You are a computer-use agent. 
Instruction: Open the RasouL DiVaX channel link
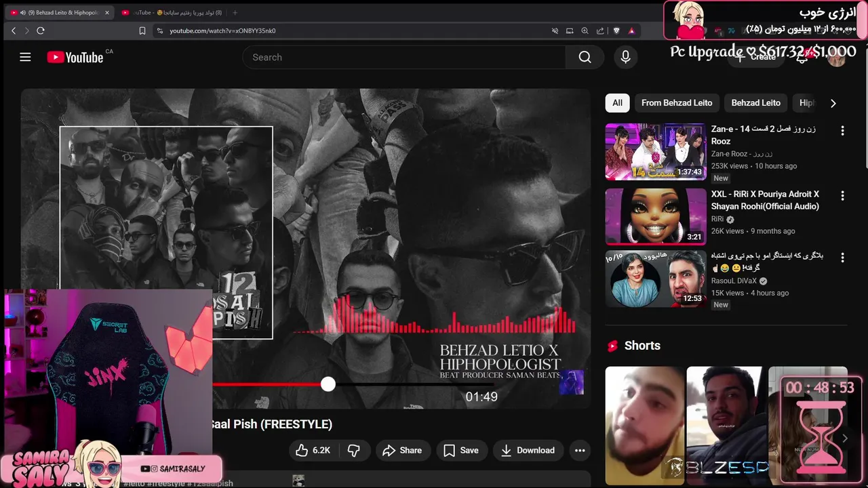pos(734,281)
